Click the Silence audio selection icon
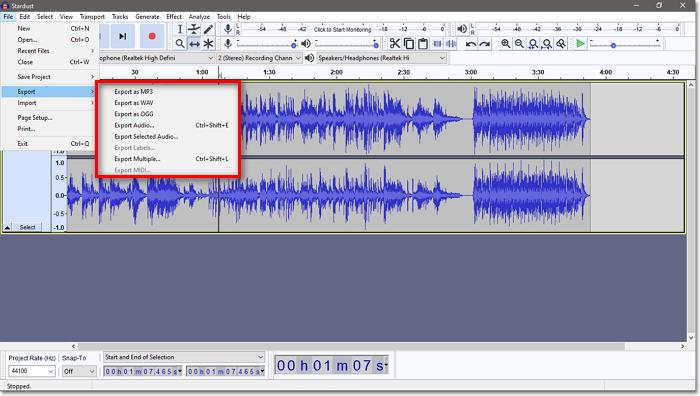 [451, 43]
